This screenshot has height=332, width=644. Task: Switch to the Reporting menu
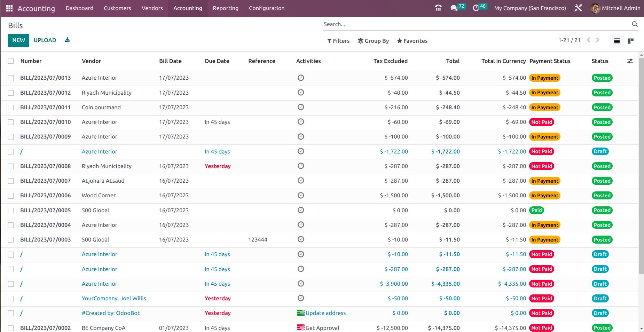click(x=225, y=8)
